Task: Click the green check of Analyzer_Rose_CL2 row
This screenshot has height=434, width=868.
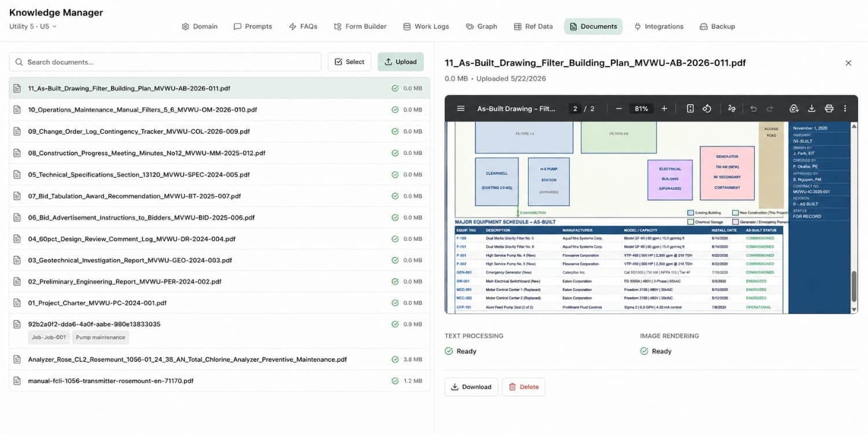Action: [x=395, y=359]
